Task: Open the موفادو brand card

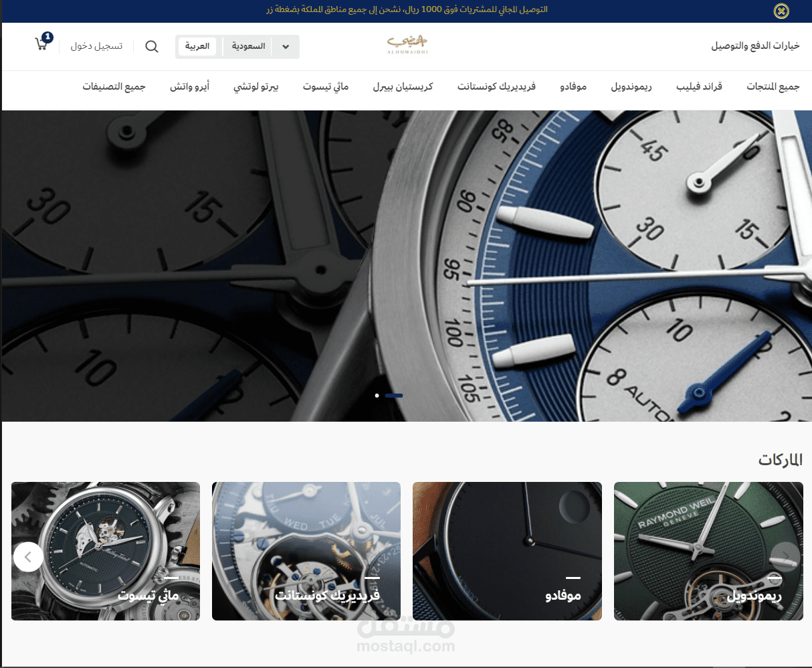Action: (507, 551)
